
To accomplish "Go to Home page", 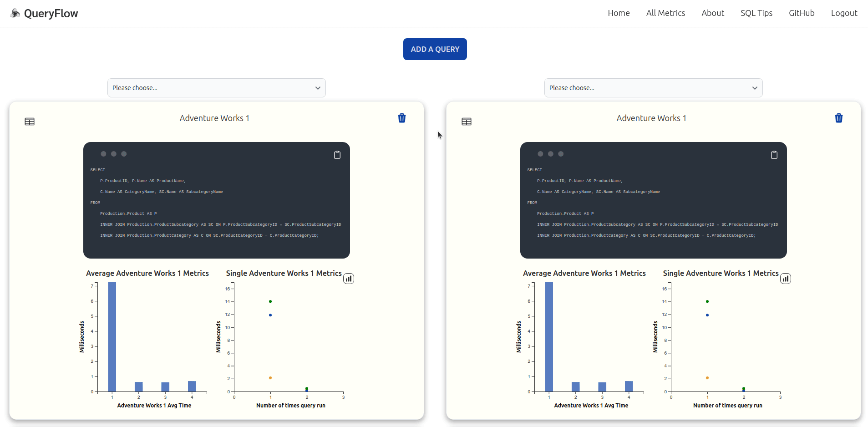I will [619, 13].
